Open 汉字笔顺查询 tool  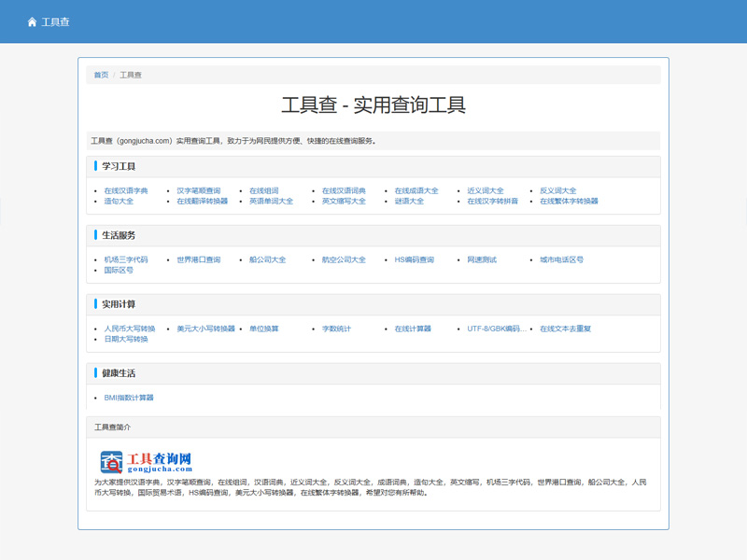click(x=199, y=190)
